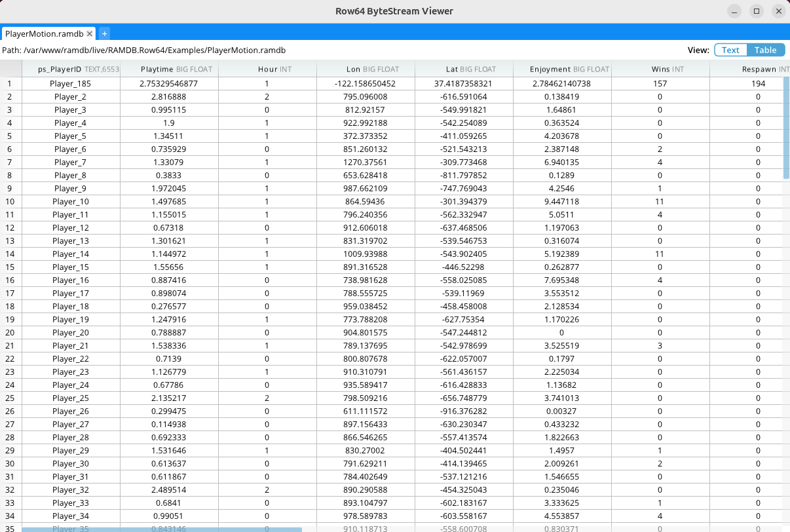790x532 pixels.
Task: Select the Wins cell showing 157
Action: pos(660,84)
